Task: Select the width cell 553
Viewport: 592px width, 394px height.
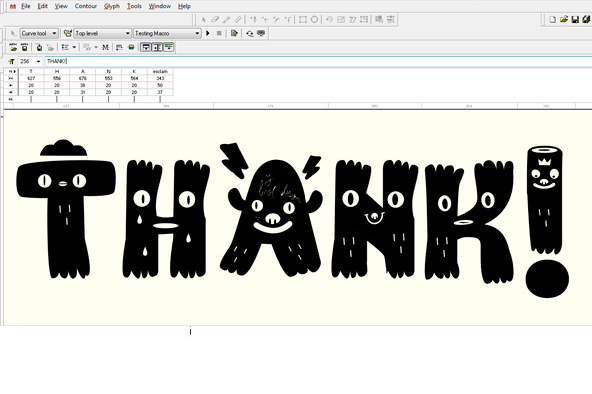Action: point(108,78)
